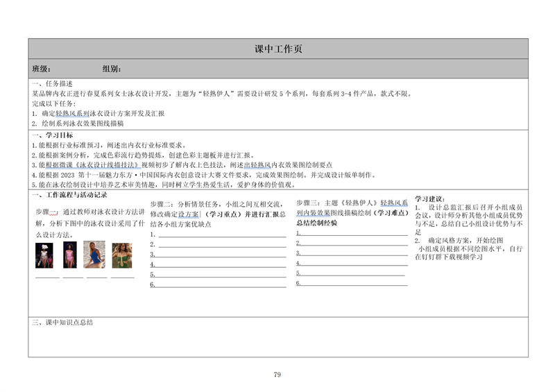The image size is (555, 392).
Task: Select the first swimsuit photo with white outfit
Action: point(44,255)
